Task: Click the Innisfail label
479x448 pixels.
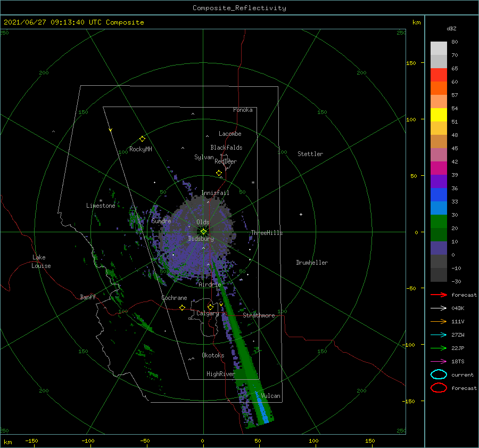Action: 215,193
